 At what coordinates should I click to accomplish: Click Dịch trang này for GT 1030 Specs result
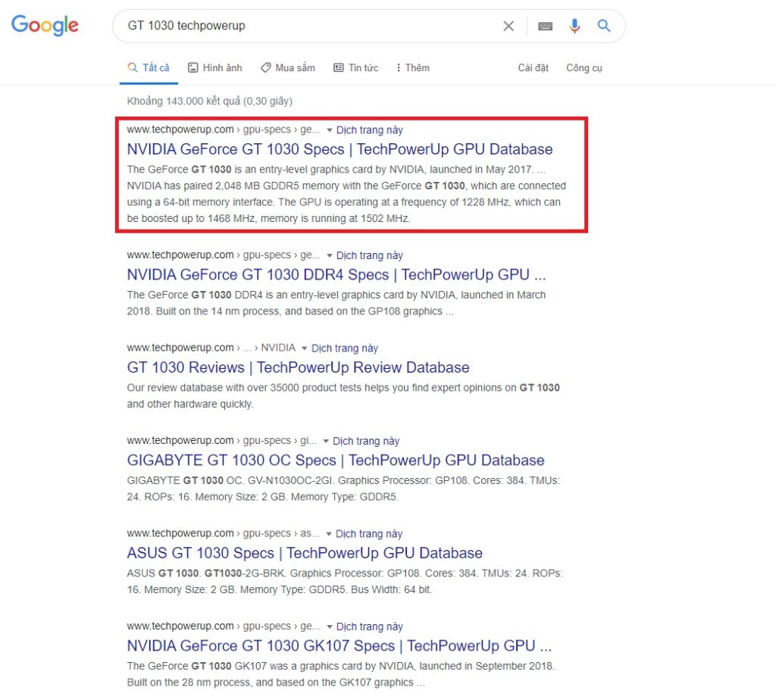pyautogui.click(x=369, y=130)
